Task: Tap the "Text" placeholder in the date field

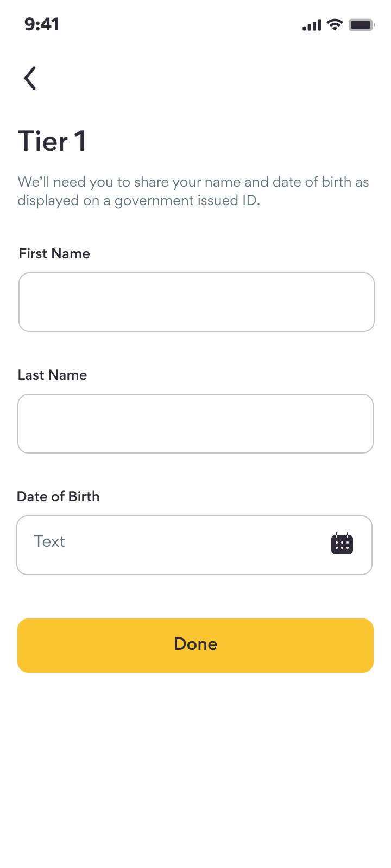Action: [x=49, y=541]
